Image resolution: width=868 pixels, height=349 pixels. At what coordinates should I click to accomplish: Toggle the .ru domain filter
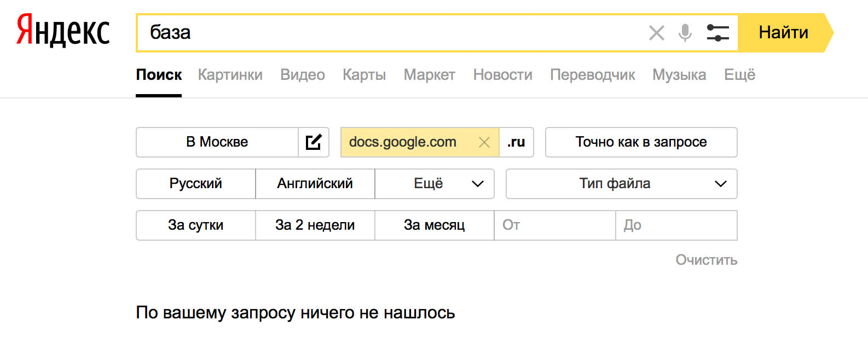[x=516, y=142]
